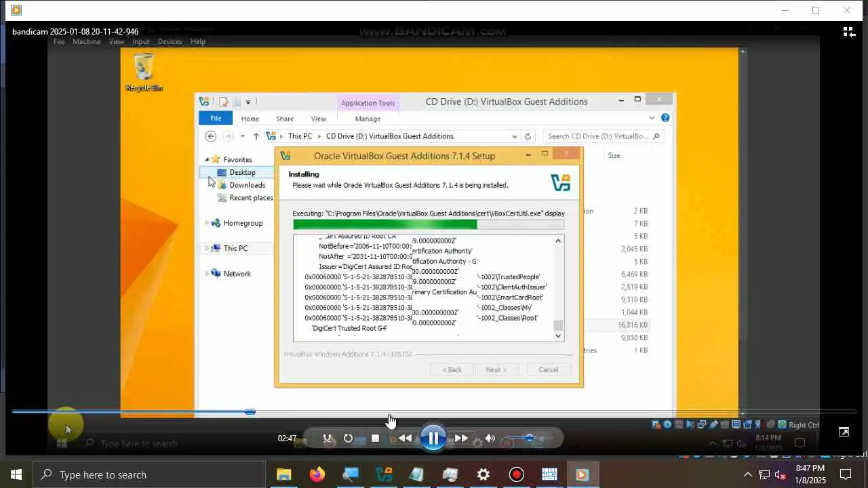Click the rewind button in the player
The height and width of the screenshot is (488, 868).
[405, 439]
